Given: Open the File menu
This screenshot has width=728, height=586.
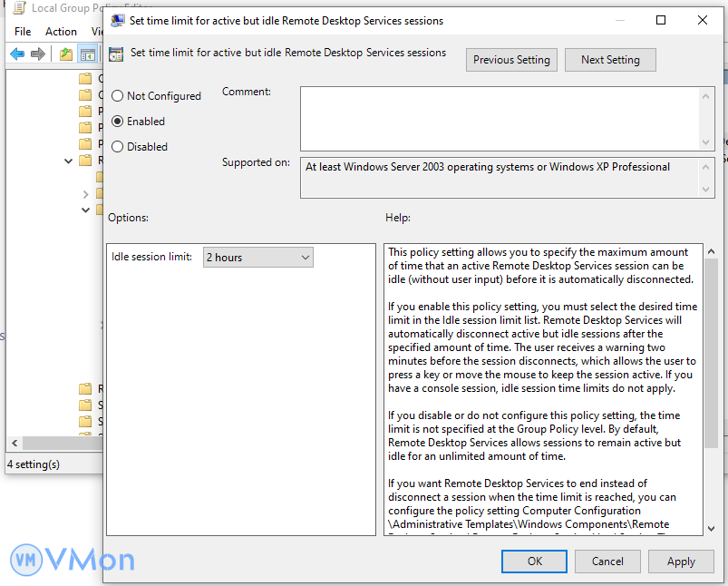Looking at the screenshot, I should click(23, 32).
